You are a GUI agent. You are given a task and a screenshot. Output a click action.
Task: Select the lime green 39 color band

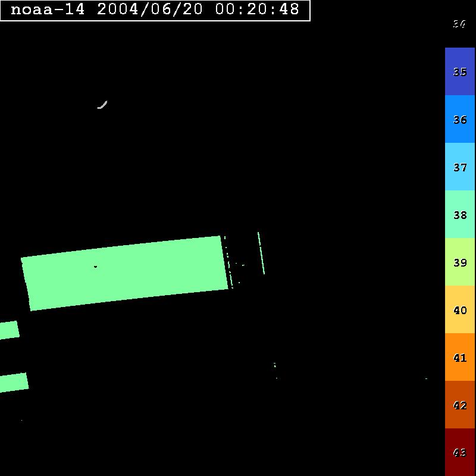pos(459,262)
